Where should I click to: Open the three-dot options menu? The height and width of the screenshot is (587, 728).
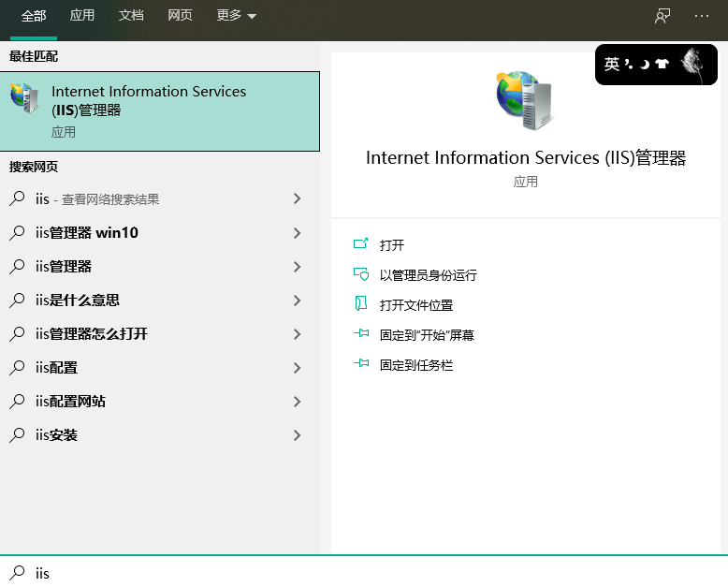point(702,16)
